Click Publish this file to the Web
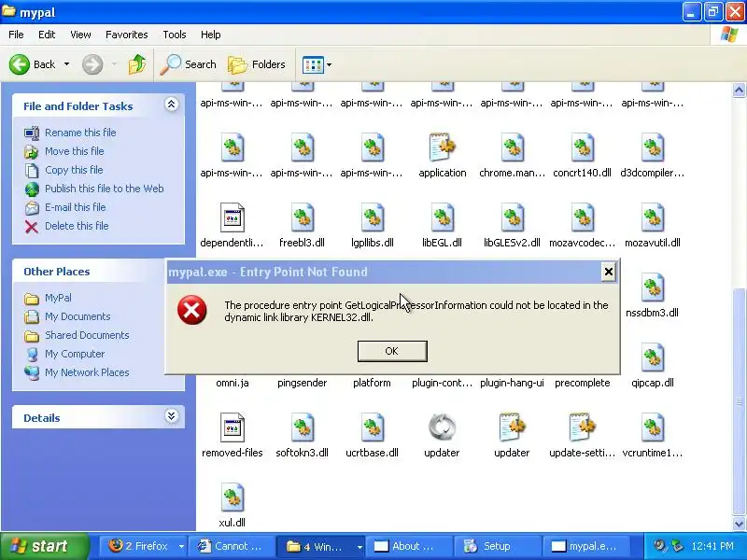Image resolution: width=747 pixels, height=560 pixels. coord(105,189)
